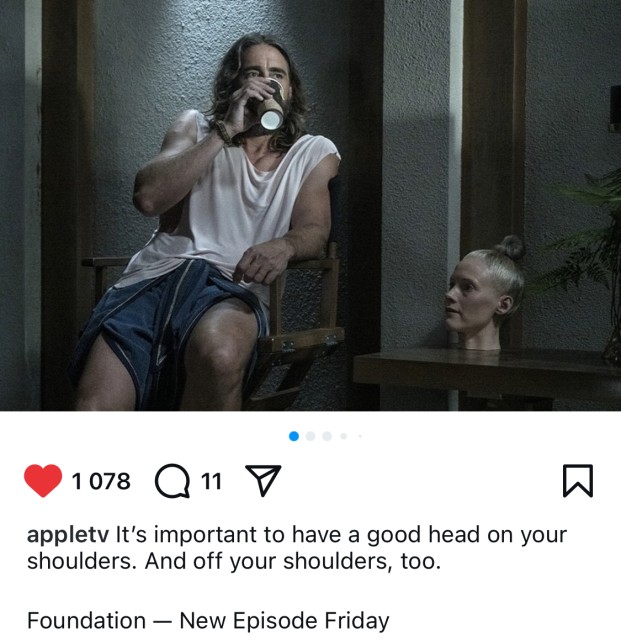The height and width of the screenshot is (640, 621).
Task: Tap the main post photo
Action: (310, 205)
